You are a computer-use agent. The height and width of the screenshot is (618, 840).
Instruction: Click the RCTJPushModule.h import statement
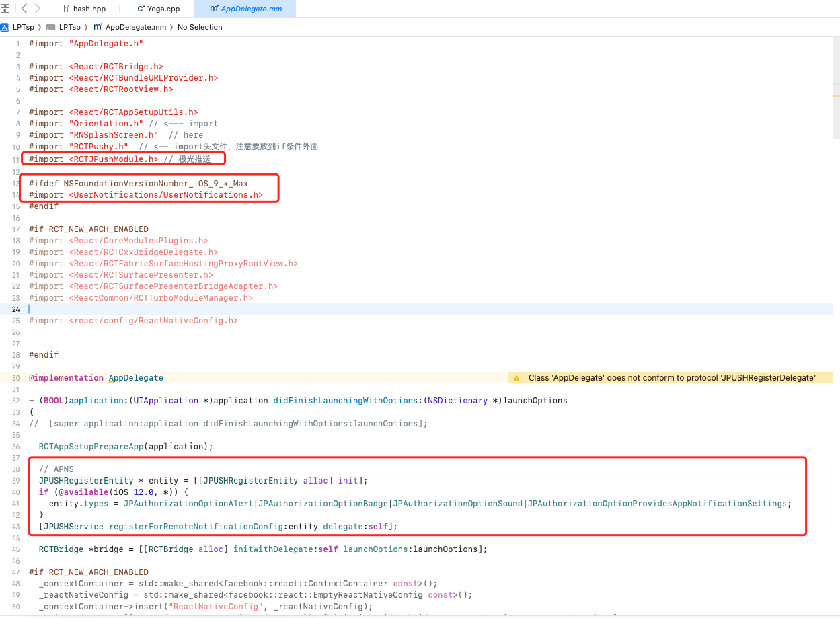tap(93, 159)
